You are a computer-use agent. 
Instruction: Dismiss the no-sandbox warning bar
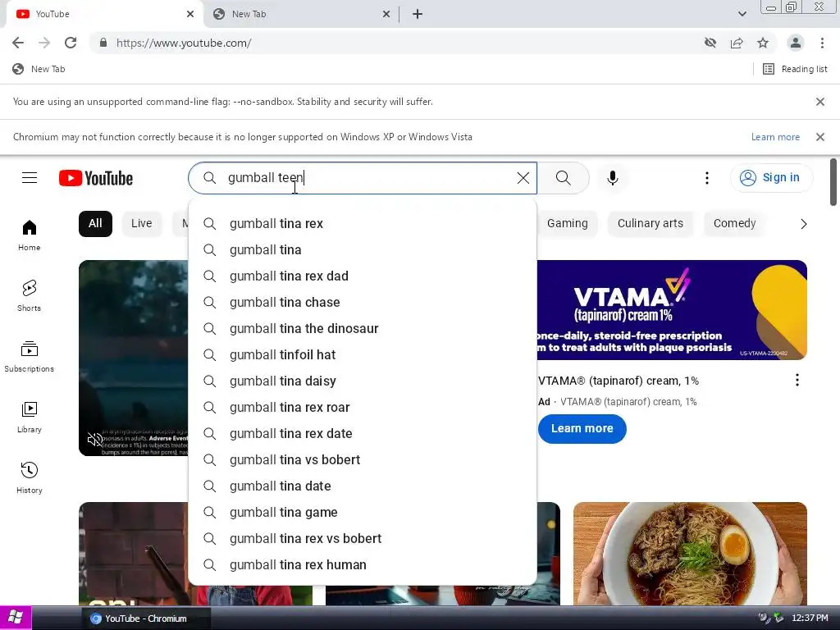tap(820, 102)
